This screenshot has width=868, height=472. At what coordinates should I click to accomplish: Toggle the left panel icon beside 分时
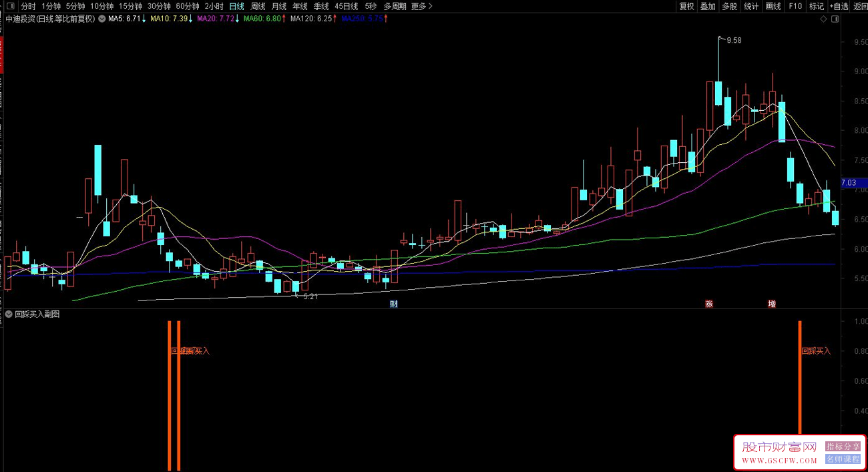point(11,6)
